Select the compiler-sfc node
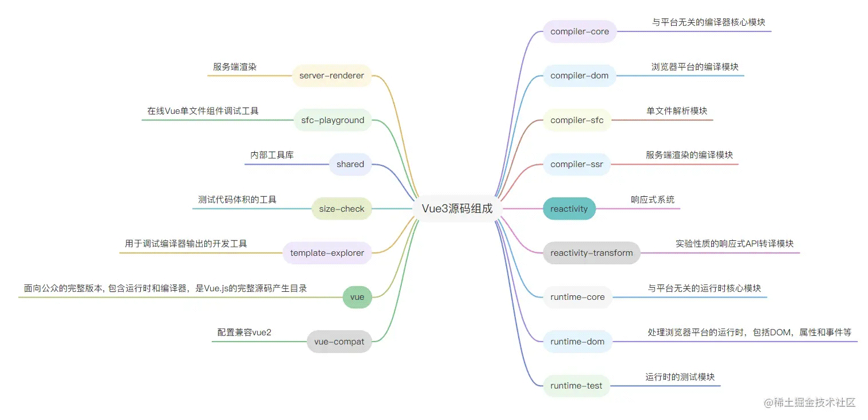Image resolution: width=868 pixels, height=420 pixels. pyautogui.click(x=577, y=120)
